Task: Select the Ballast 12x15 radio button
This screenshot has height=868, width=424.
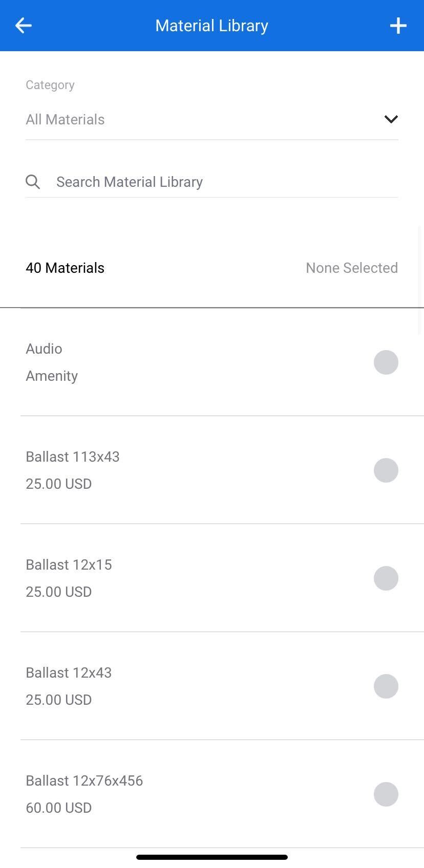Action: pyautogui.click(x=386, y=578)
